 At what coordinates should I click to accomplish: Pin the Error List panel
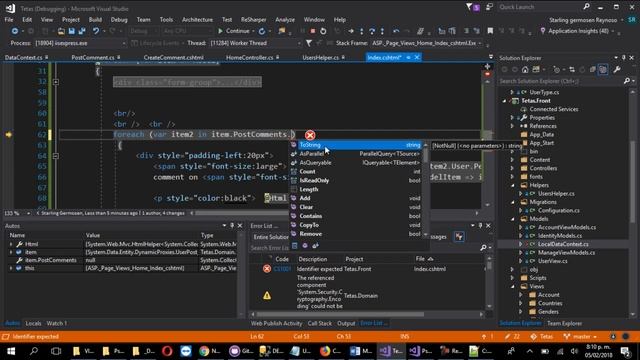click(x=480, y=226)
